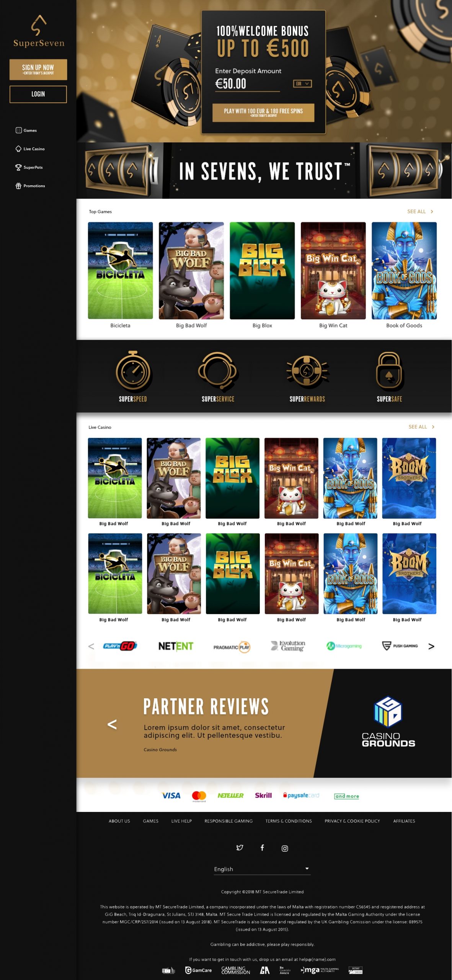Click the SuperSafe padlock icon

(x=389, y=370)
